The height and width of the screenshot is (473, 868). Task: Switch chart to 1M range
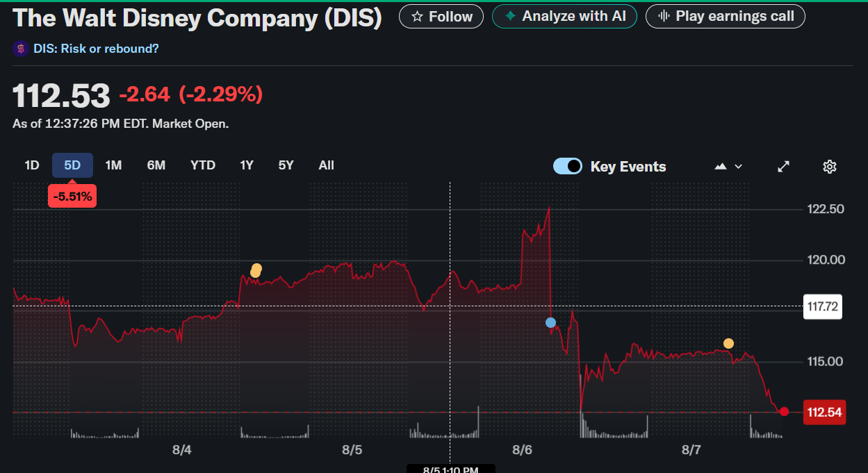click(x=113, y=165)
